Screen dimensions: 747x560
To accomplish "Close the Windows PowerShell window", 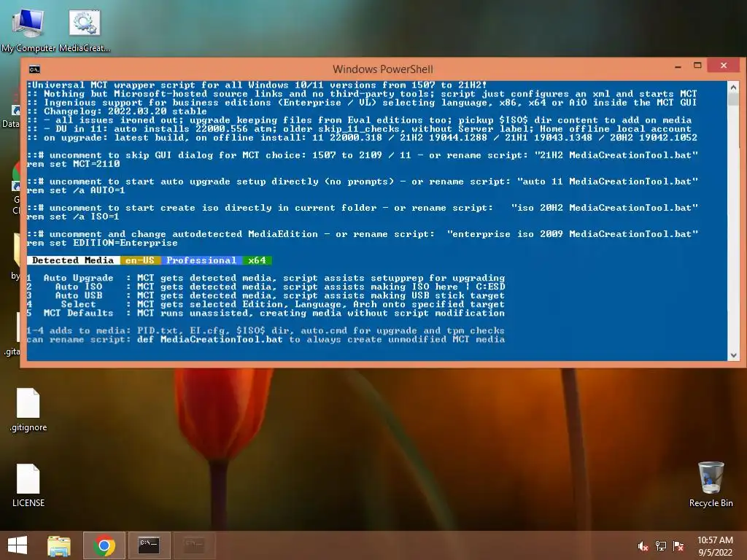I will point(724,66).
